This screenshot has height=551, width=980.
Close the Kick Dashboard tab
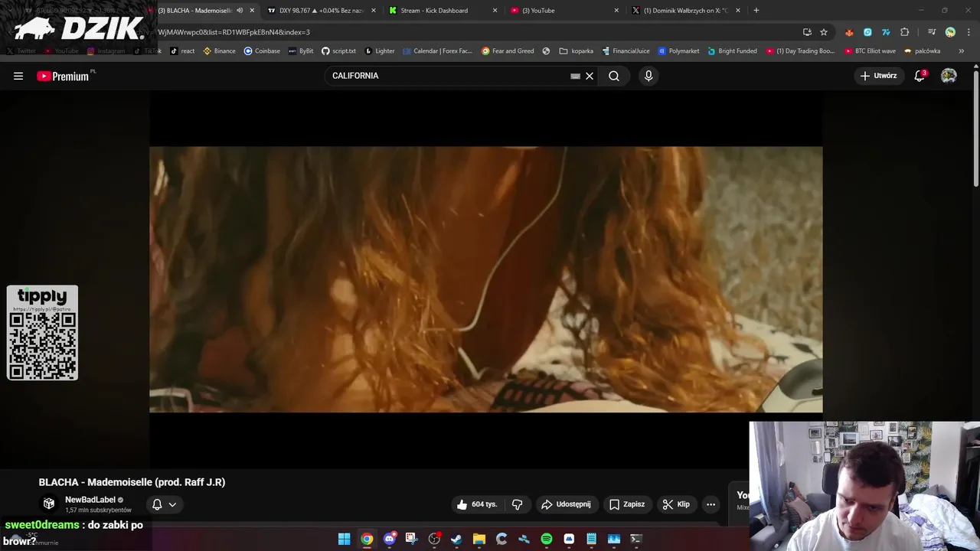(x=495, y=11)
